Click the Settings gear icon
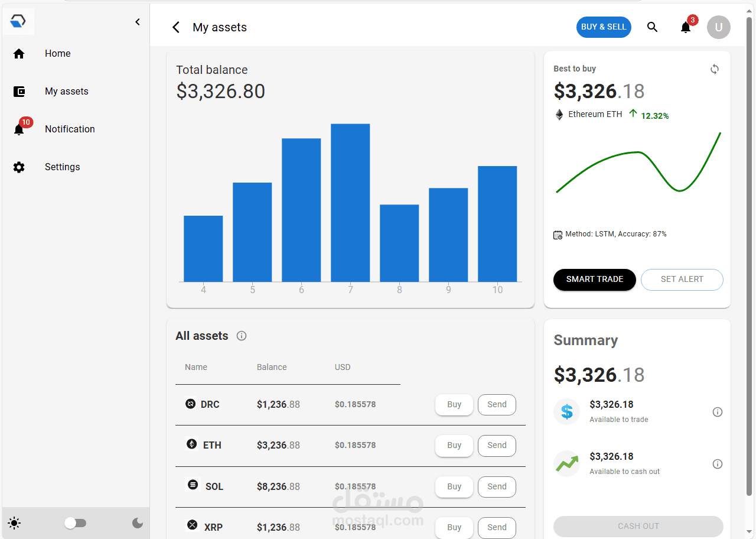Screen dimensions: 756x539 [19, 167]
